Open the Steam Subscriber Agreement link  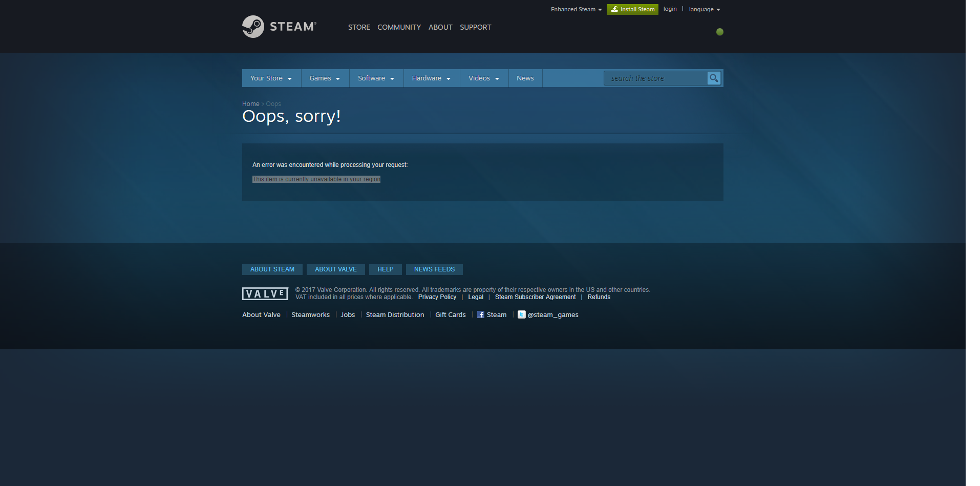pyautogui.click(x=535, y=297)
